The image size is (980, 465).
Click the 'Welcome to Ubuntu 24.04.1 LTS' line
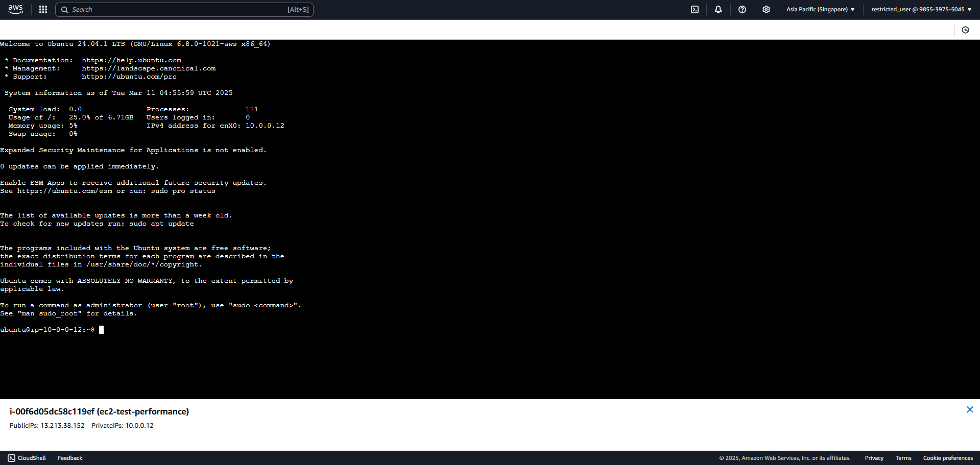click(135, 44)
